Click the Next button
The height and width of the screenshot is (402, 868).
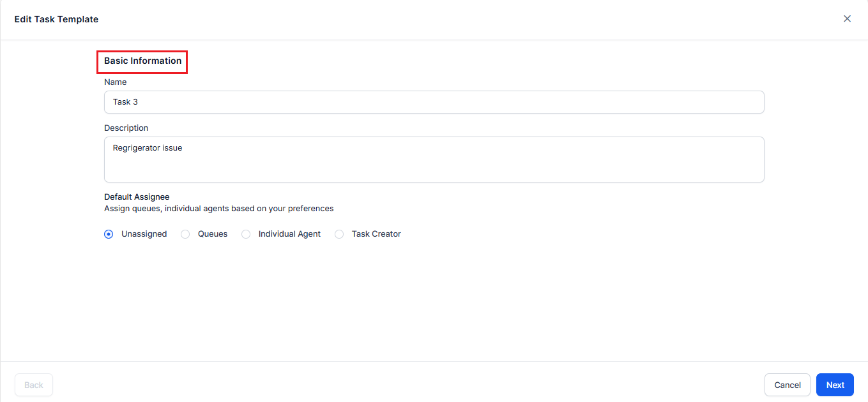(835, 385)
